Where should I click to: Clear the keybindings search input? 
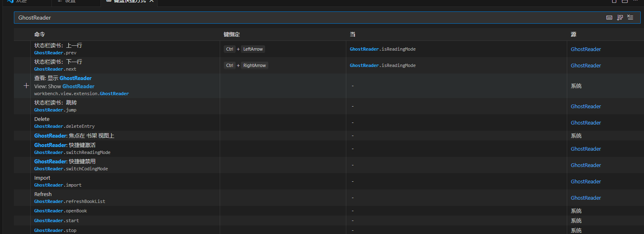pos(631,18)
